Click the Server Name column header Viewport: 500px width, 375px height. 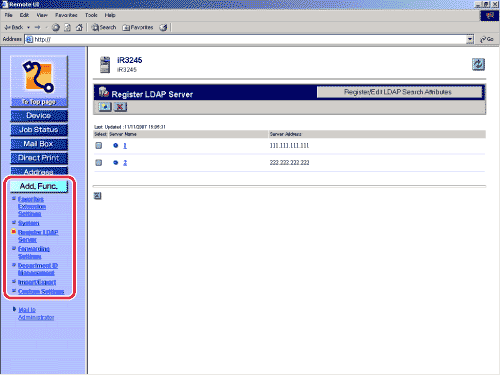tap(123, 134)
